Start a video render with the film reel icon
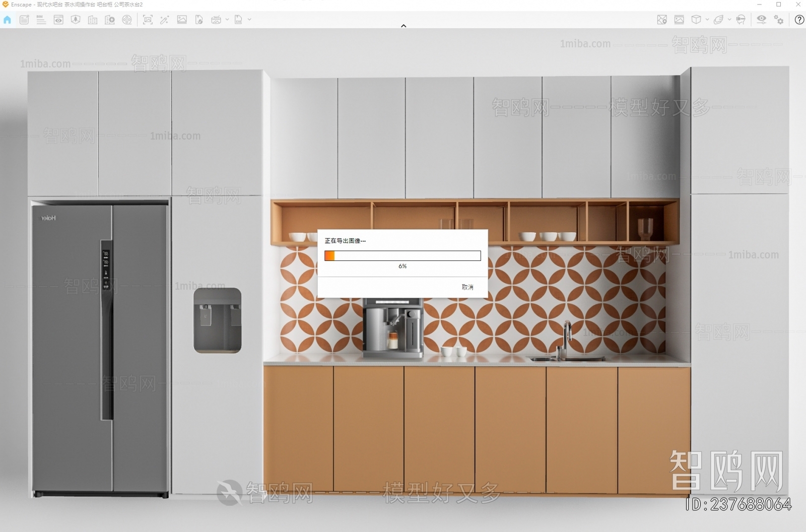The image size is (806, 532). click(127, 20)
